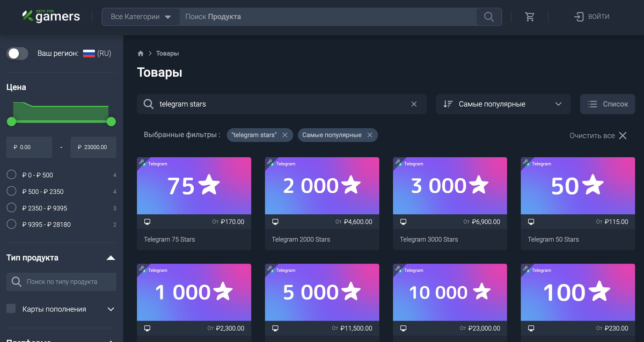Click the header search magnifier button
644x342 pixels.
(488, 17)
